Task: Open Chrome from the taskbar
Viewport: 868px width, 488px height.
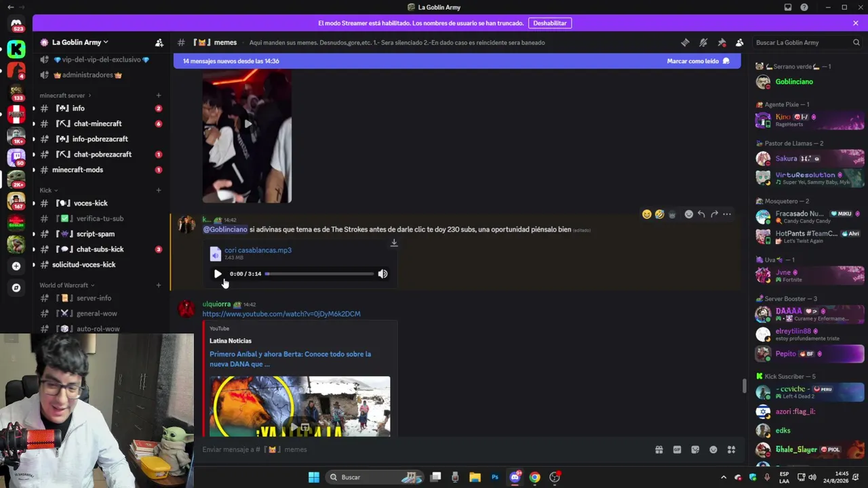Action: click(x=535, y=477)
